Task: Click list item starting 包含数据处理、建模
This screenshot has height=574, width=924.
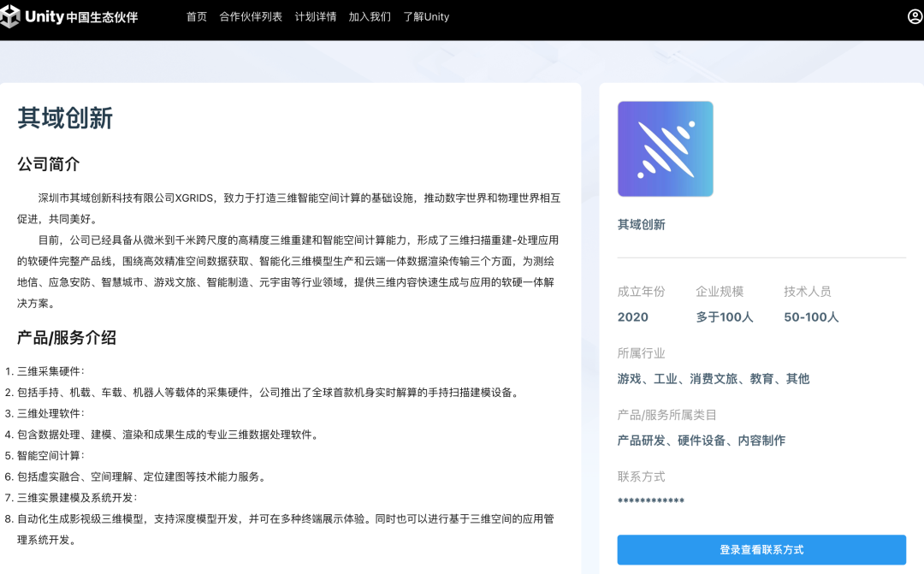Action: [169, 435]
